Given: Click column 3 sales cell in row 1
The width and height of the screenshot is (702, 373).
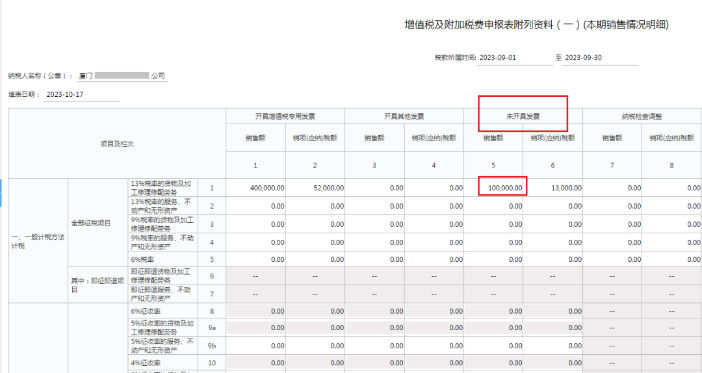Looking at the screenshot, I should click(374, 188).
